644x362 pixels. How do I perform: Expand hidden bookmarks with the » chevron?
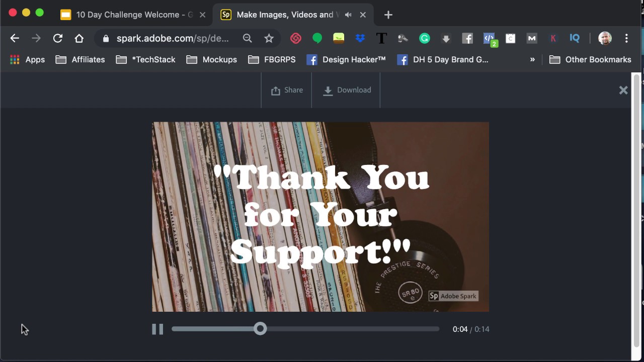pos(532,59)
